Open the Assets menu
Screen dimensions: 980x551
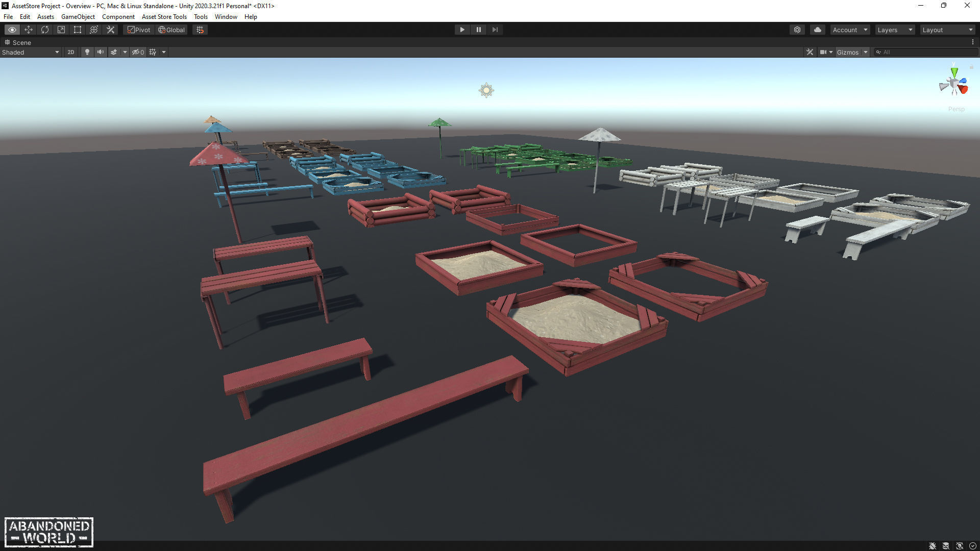(45, 16)
